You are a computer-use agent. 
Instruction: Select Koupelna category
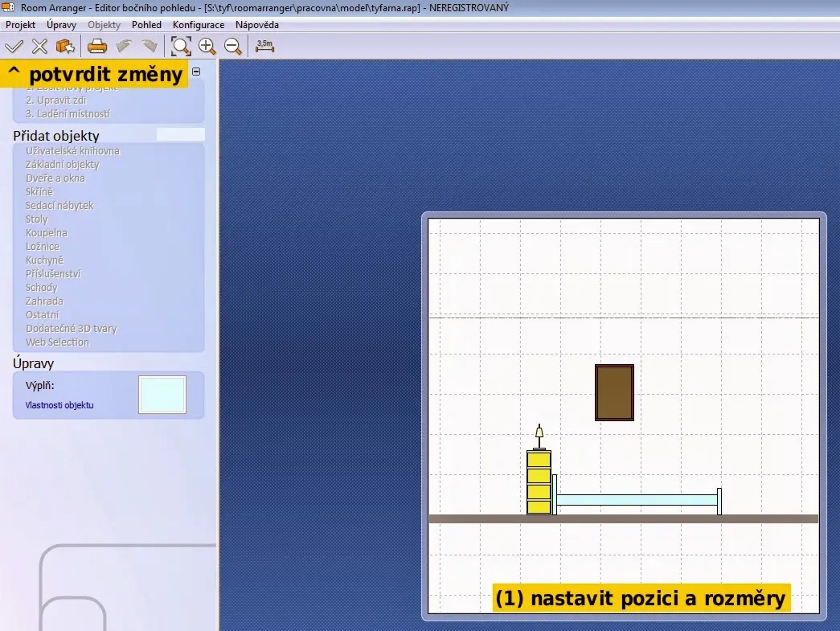47,233
